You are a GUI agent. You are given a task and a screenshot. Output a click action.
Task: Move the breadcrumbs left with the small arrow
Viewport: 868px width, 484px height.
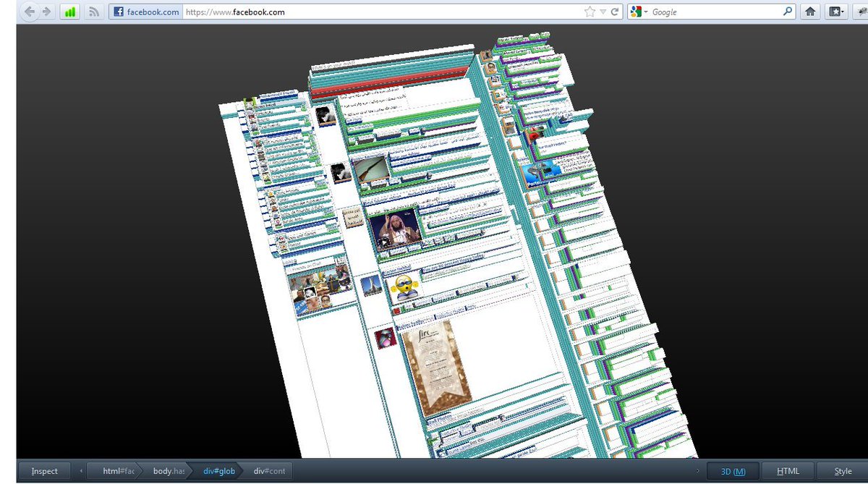(80, 471)
